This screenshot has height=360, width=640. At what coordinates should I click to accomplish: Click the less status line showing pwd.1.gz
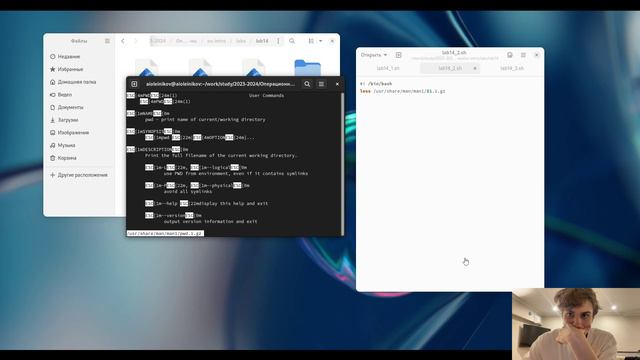click(x=165, y=233)
